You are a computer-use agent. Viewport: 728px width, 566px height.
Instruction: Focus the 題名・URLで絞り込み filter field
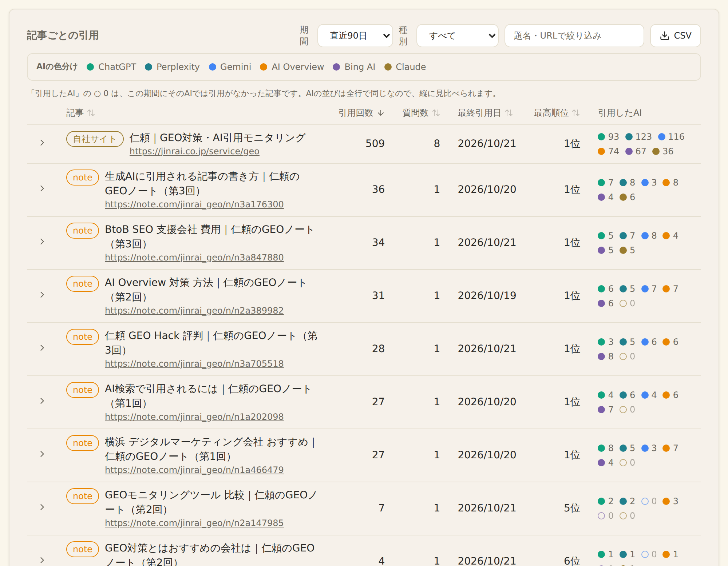click(x=574, y=36)
